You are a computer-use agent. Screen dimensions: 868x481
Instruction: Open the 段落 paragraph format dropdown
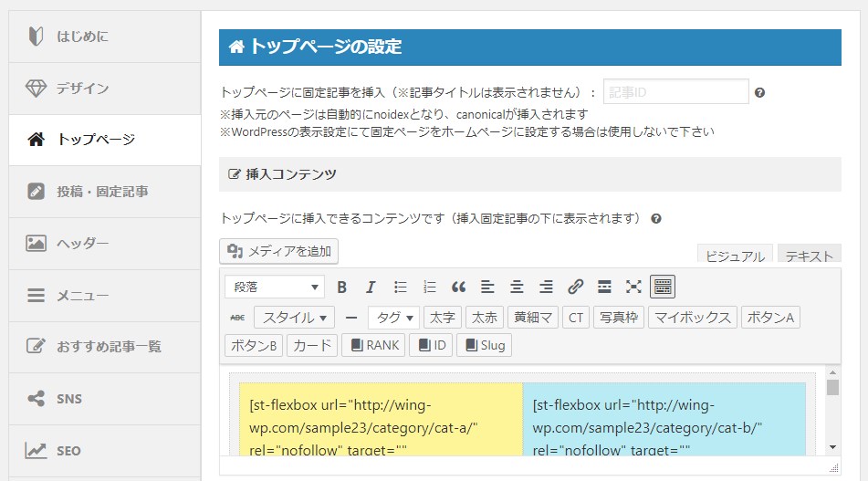click(x=274, y=287)
